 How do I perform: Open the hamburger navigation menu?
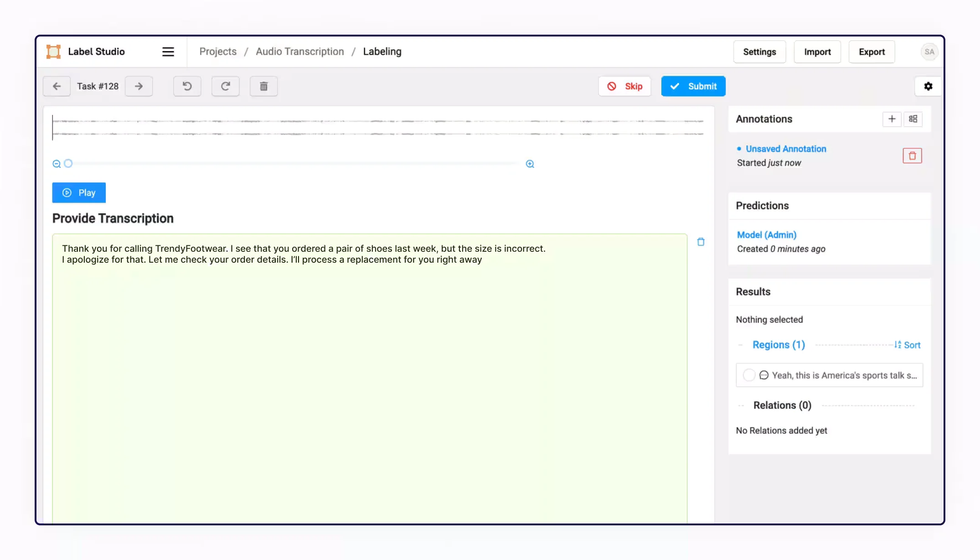[168, 52]
